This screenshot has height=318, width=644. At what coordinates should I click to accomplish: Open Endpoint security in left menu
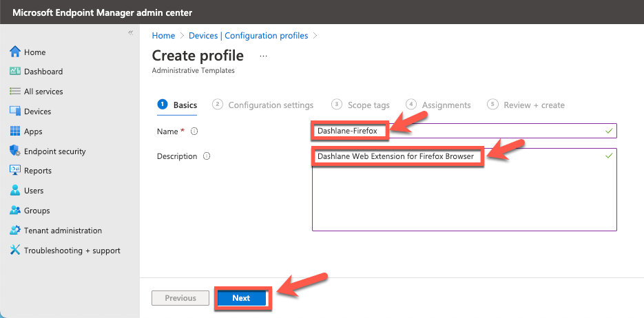tap(55, 151)
